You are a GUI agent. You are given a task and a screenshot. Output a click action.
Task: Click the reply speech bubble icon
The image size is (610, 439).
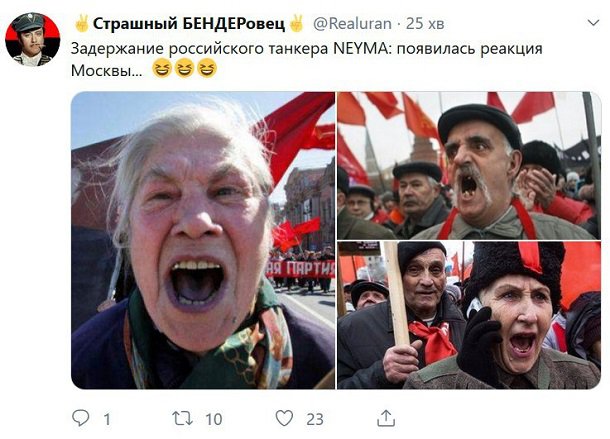(x=81, y=418)
